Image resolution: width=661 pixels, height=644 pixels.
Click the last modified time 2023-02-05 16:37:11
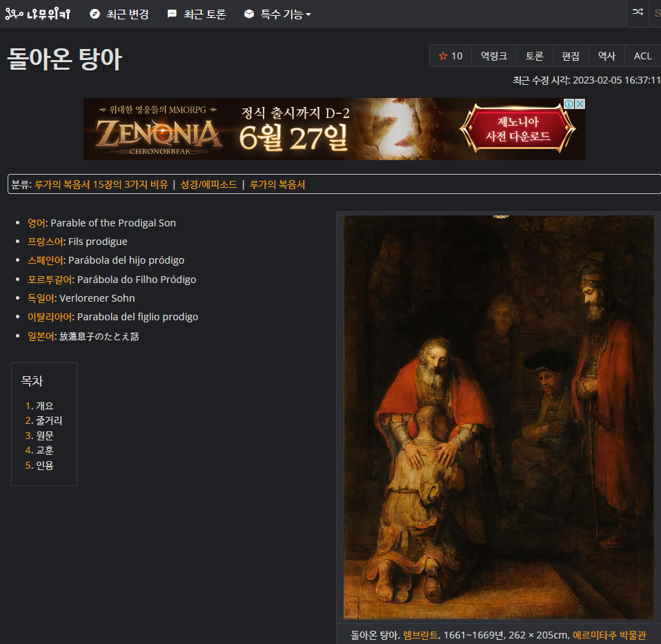(616, 80)
